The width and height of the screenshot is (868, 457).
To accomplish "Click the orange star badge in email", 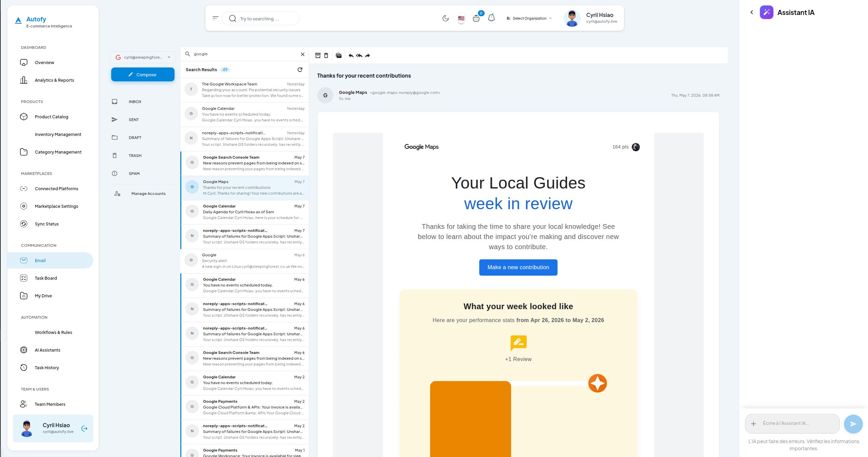I will pyautogui.click(x=597, y=383).
